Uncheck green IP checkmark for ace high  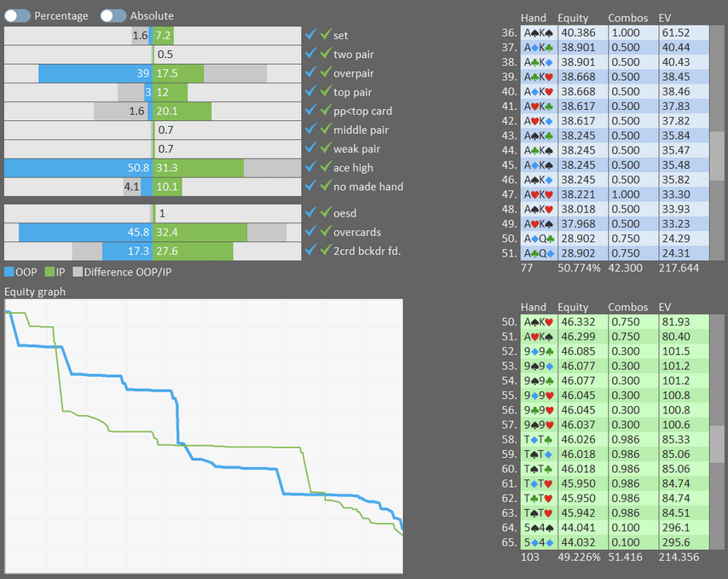(326, 167)
